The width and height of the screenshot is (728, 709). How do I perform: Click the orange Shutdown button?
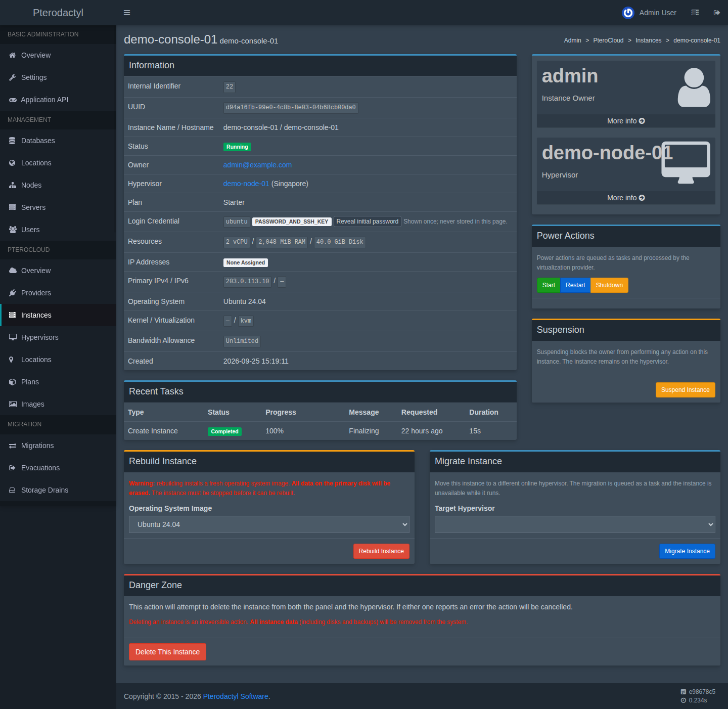(x=609, y=285)
